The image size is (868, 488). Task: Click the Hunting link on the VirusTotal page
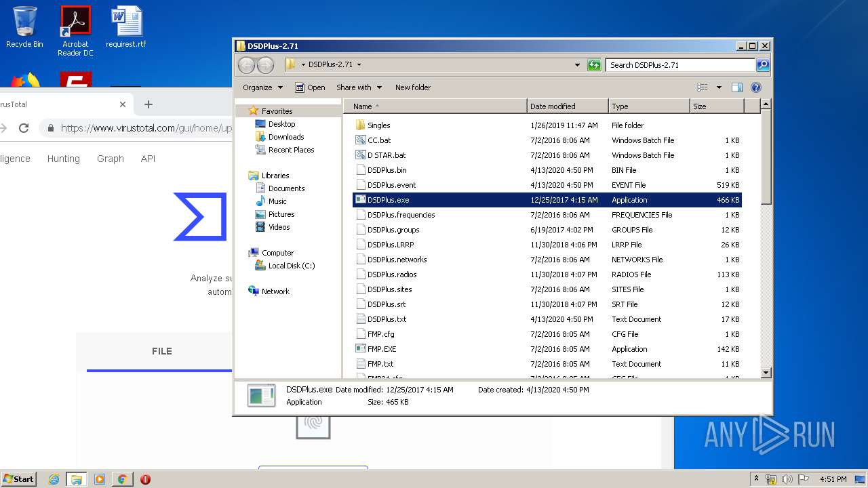63,159
